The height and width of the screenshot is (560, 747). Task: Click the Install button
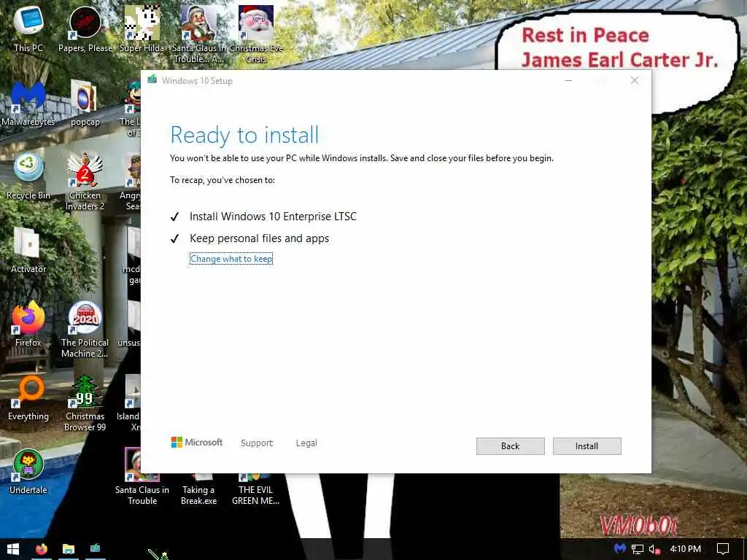[587, 446]
